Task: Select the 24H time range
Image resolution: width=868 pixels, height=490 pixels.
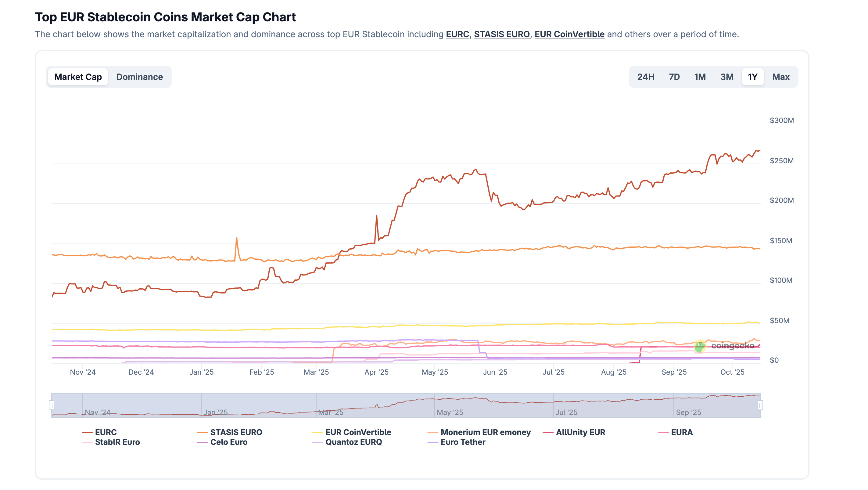Action: click(x=645, y=77)
